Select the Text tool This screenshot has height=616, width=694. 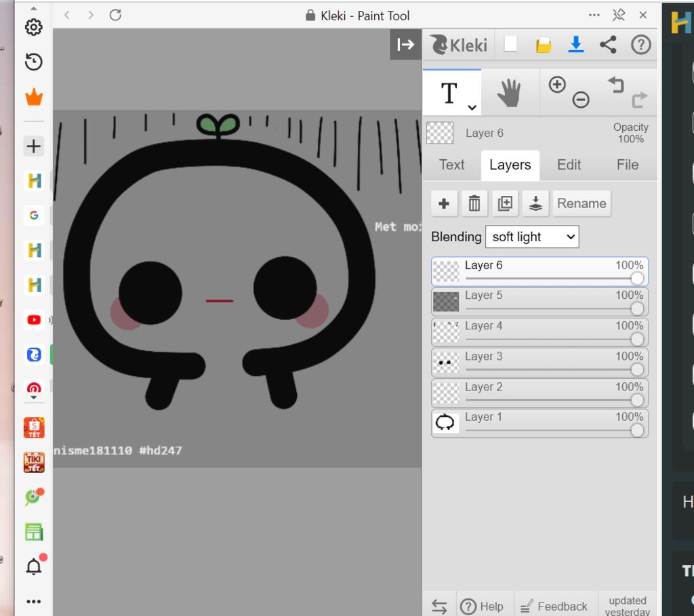pos(449,92)
